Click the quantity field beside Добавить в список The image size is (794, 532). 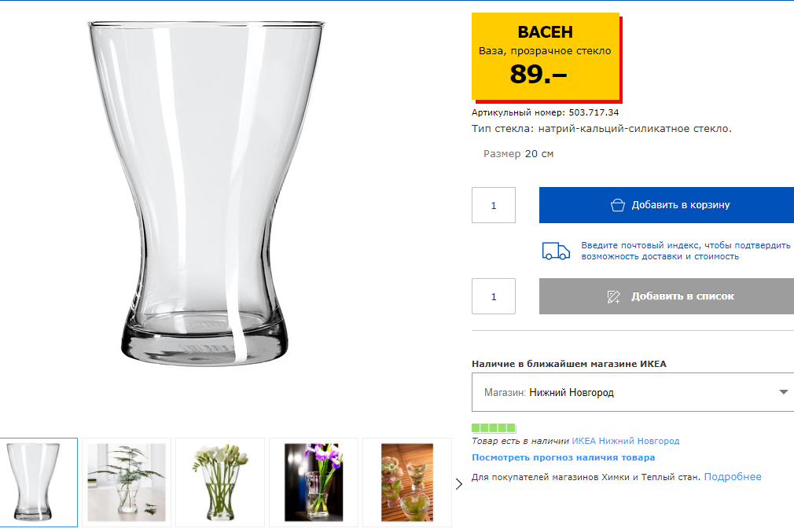coord(494,296)
